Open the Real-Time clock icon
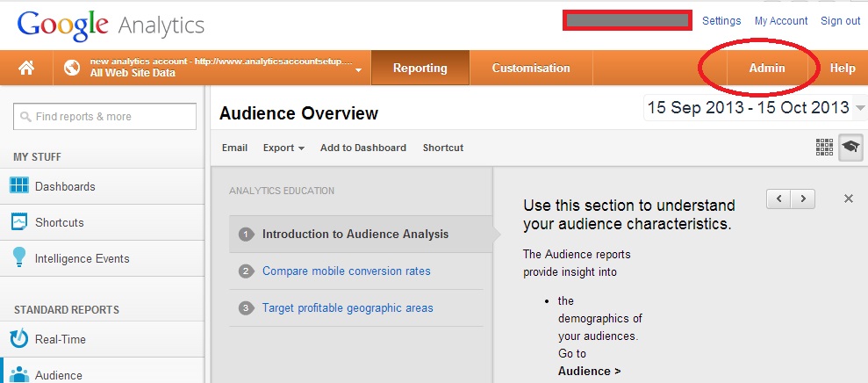 coord(19,339)
